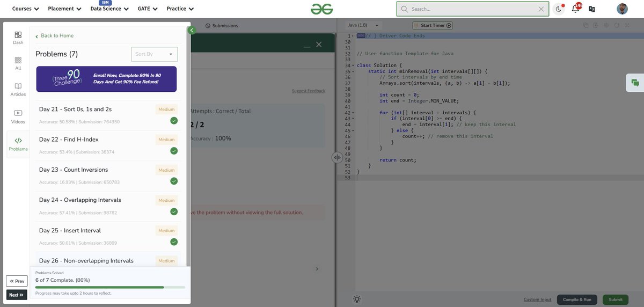This screenshot has height=307, width=644.
Task: Click green check of Day 21
Action: (174, 120)
